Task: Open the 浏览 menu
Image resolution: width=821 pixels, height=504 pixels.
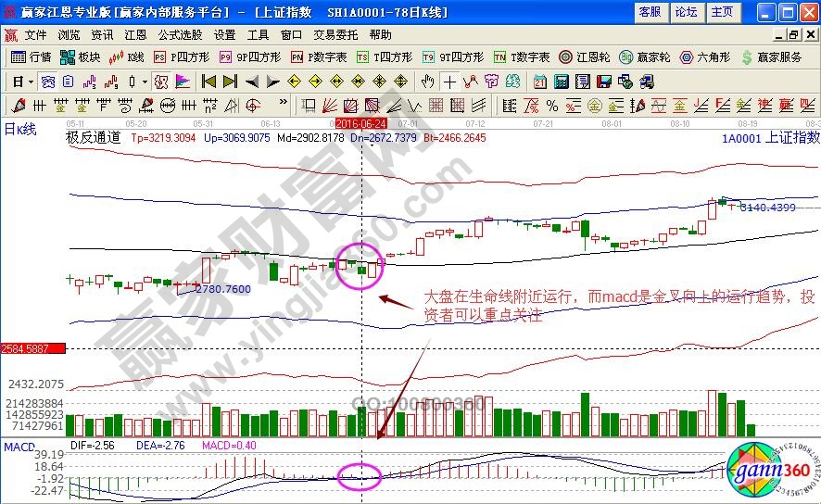Action: [69, 35]
